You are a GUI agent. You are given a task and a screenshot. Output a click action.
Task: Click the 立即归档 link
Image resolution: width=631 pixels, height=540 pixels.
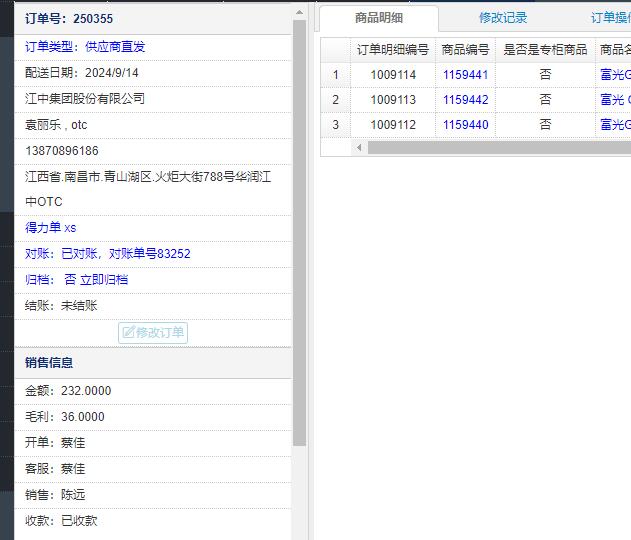pyautogui.click(x=104, y=280)
